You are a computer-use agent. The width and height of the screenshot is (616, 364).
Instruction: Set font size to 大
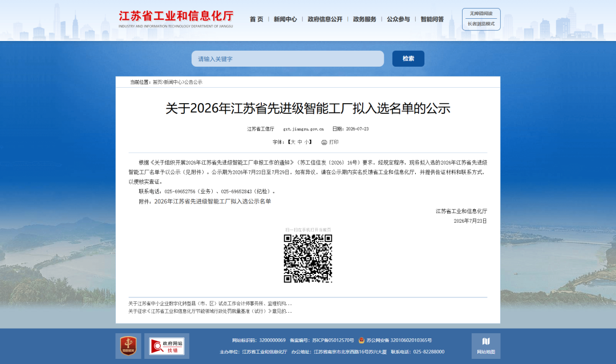(293, 142)
